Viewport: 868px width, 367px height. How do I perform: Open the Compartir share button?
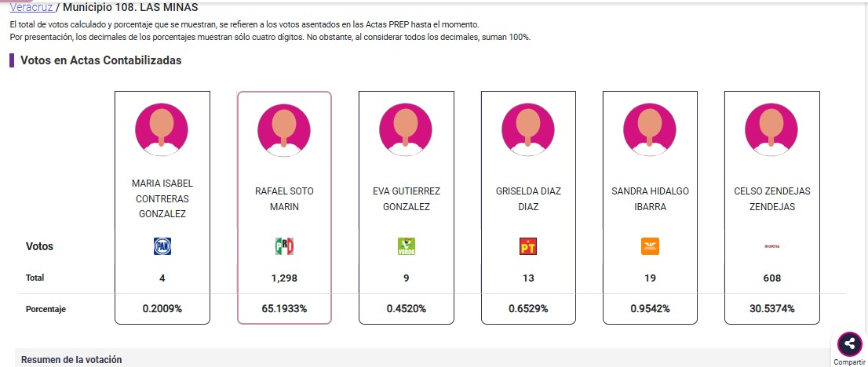coord(848,343)
